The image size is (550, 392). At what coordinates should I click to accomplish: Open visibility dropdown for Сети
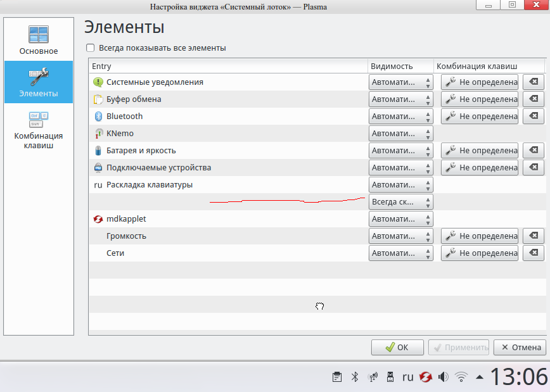tap(401, 253)
